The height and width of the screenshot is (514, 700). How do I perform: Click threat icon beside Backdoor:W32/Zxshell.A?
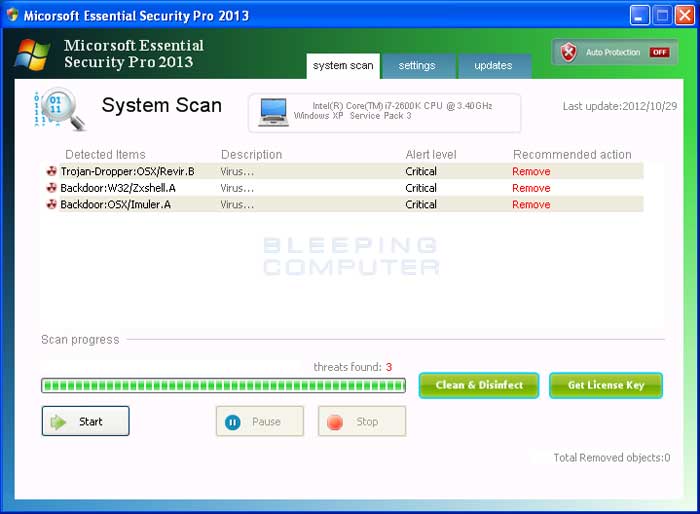(52, 188)
